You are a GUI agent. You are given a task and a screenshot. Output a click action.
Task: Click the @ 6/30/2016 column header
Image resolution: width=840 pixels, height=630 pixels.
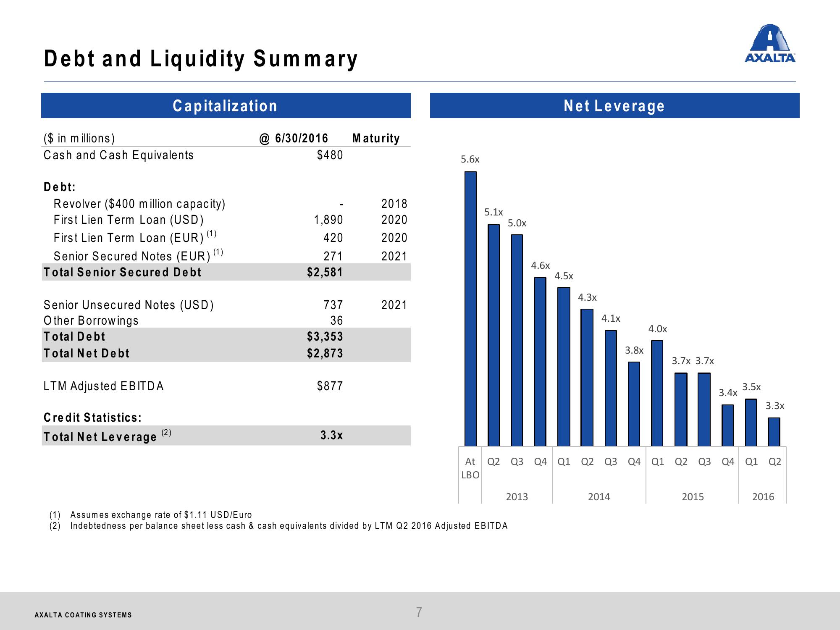pos(294,138)
